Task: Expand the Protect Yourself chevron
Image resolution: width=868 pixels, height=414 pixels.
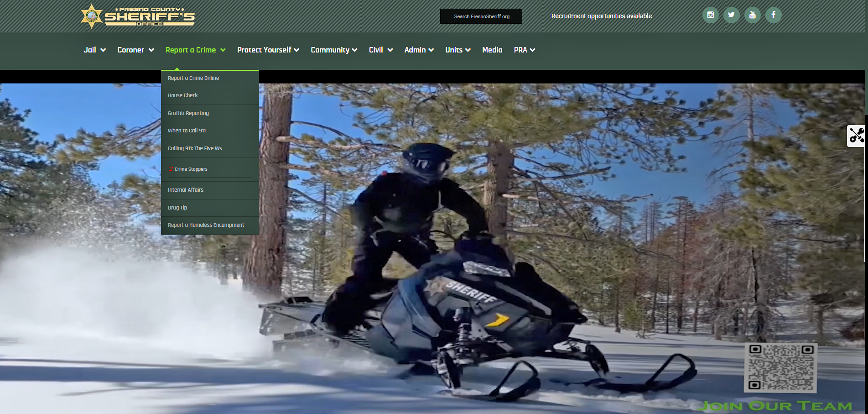Action: click(x=296, y=50)
